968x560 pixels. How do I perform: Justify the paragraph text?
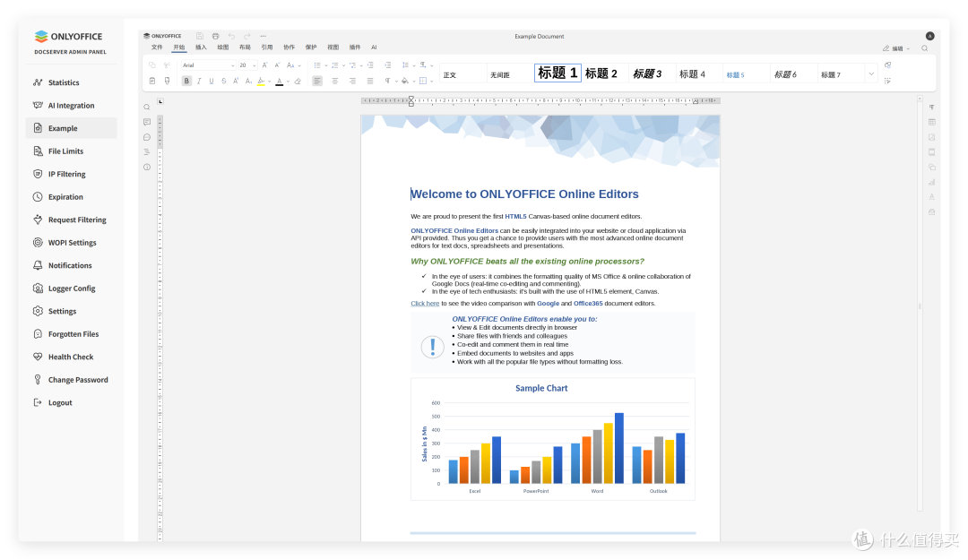tap(370, 81)
